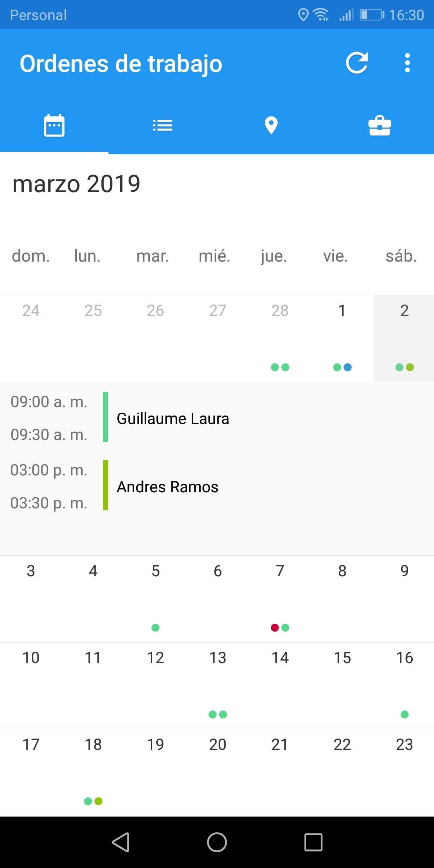Open the Guillaume Laura work order

(217, 418)
